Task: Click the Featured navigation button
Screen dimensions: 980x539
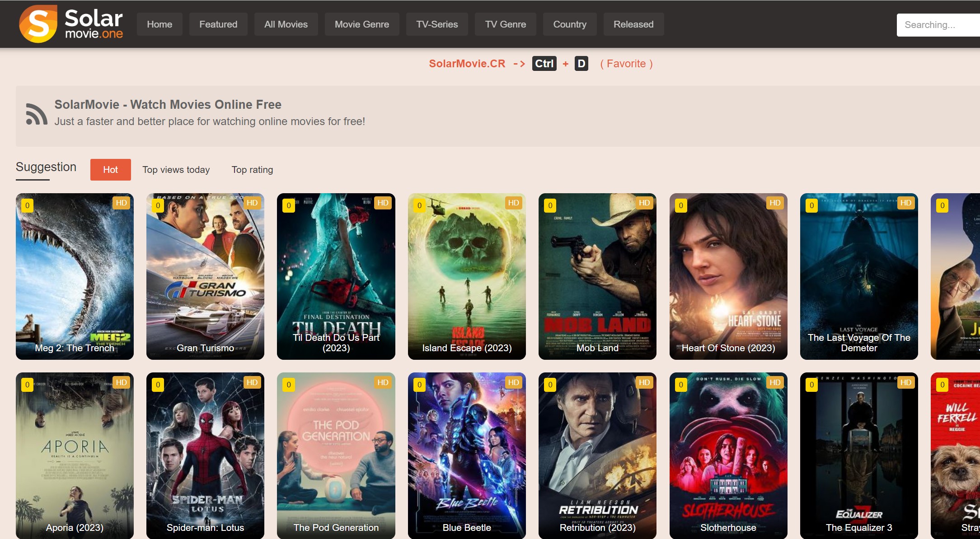Action: click(218, 24)
